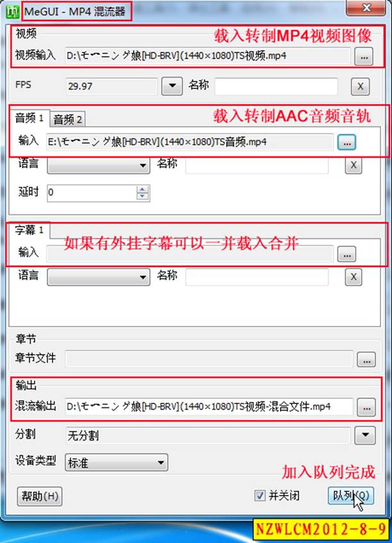Decrease the 延时 delay value
The width and height of the screenshot is (392, 543).
(143, 197)
